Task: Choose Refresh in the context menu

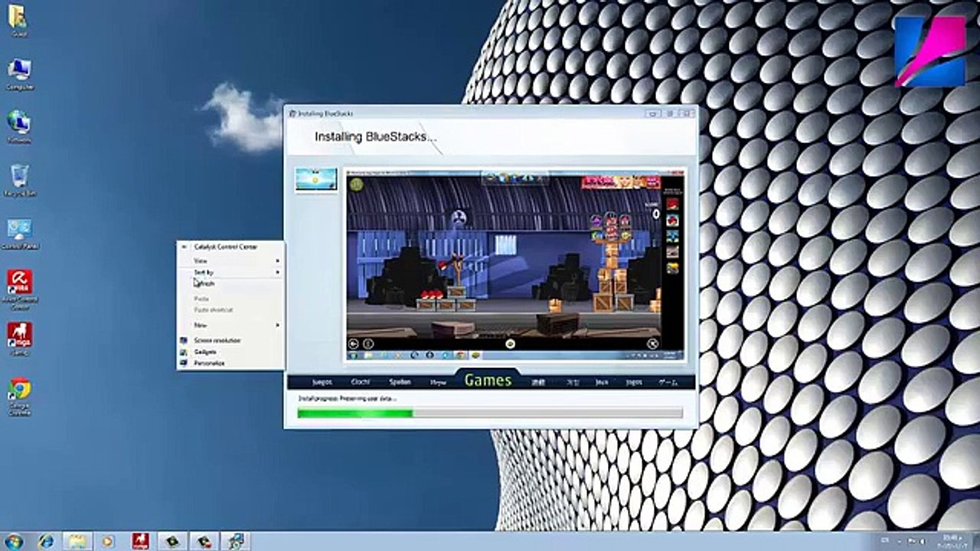Action: (230, 284)
